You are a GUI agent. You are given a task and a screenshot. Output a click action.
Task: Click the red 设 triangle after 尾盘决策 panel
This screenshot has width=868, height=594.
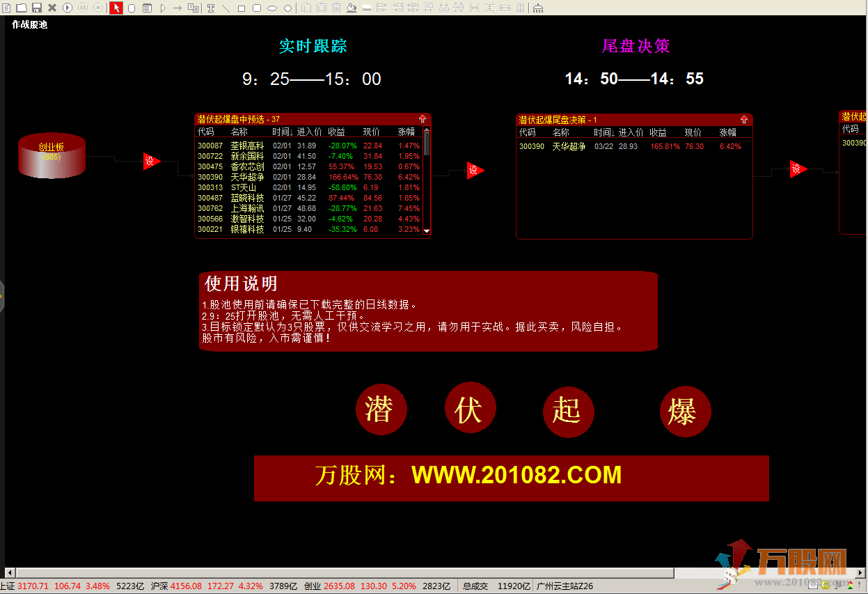pos(797,169)
